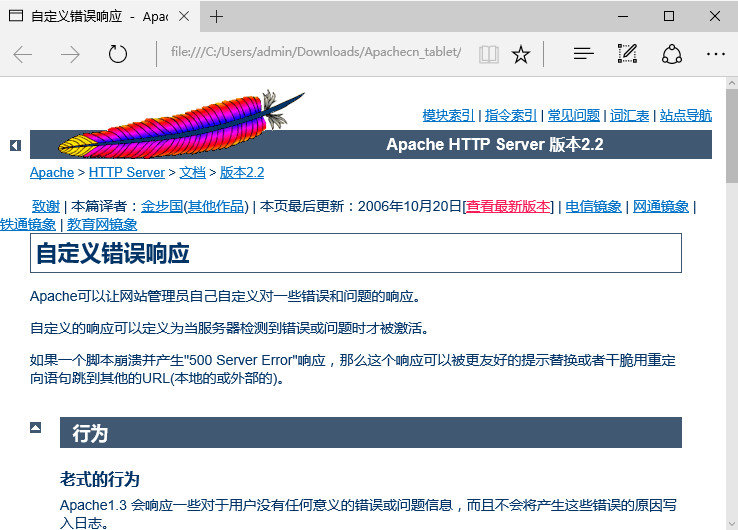The width and height of the screenshot is (738, 530).
Task: Jump to top with arrow beside 行为
Action: (x=35, y=427)
